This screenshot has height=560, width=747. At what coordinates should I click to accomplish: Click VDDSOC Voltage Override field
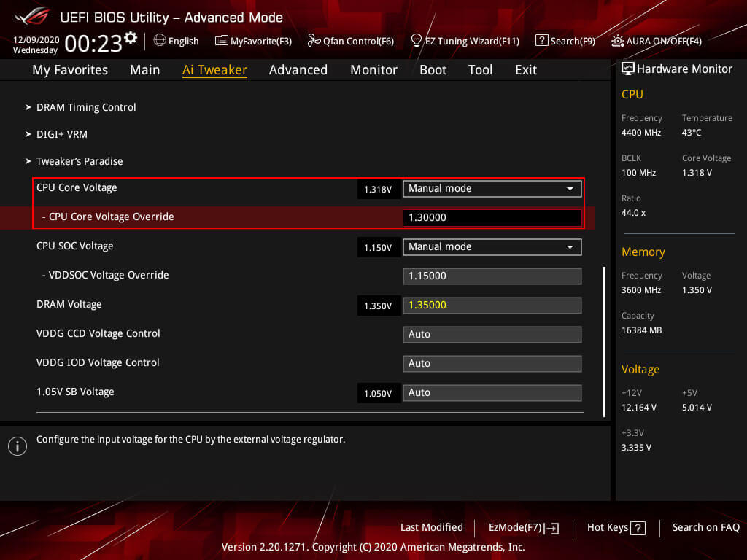pyautogui.click(x=492, y=276)
